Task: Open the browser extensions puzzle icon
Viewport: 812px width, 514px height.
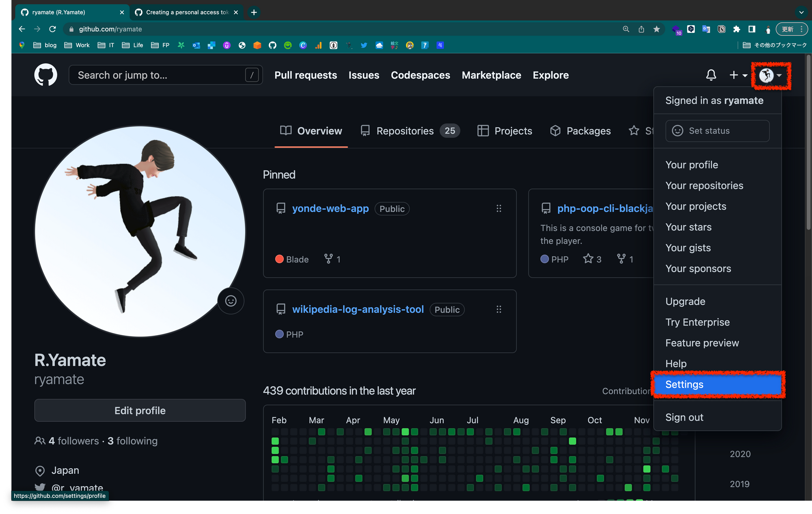Action: [736, 29]
